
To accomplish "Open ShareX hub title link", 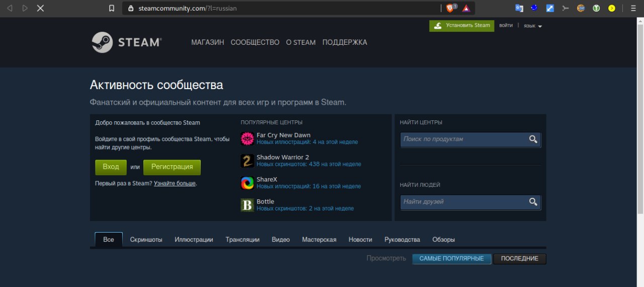I will click(267, 179).
